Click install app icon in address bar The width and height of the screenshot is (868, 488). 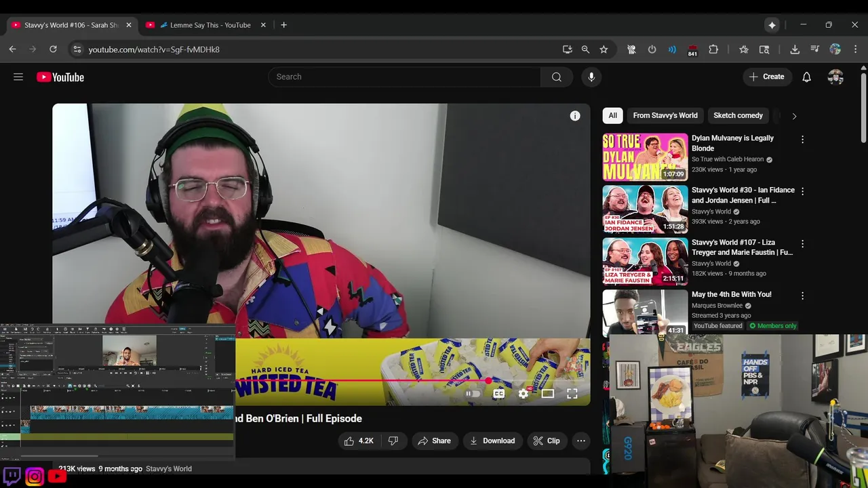tap(567, 49)
